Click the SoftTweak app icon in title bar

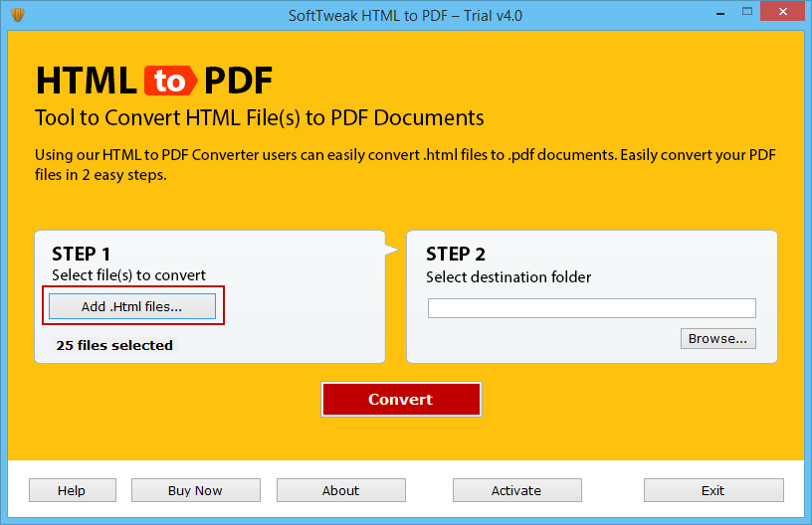18,15
